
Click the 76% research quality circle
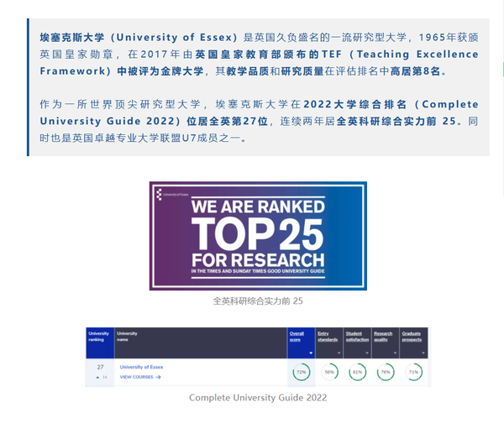386,372
